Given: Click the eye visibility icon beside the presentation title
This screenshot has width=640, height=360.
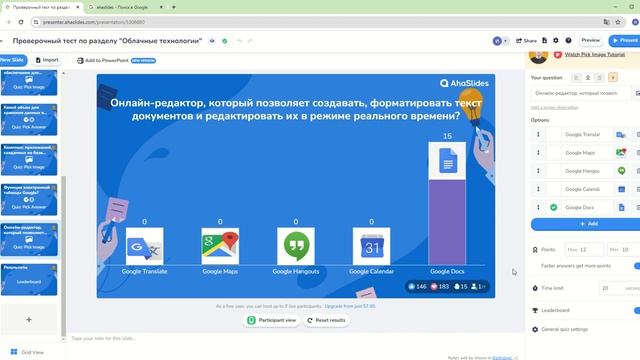Looking at the screenshot, I should point(212,41).
